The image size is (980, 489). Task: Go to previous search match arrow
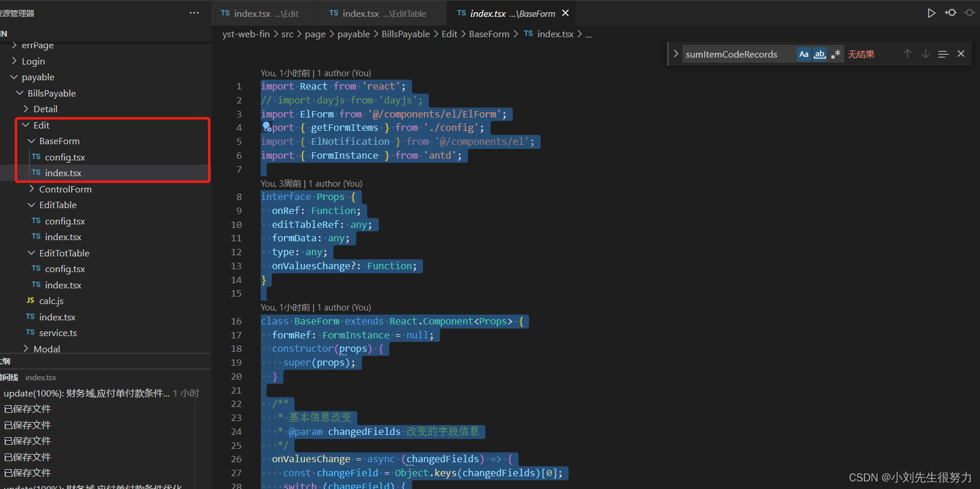tap(907, 53)
